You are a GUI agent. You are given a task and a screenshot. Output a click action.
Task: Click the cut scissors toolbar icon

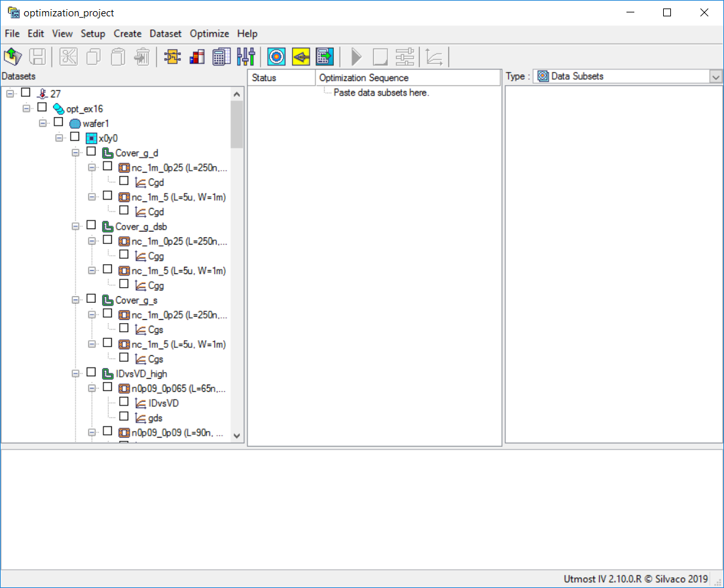[x=68, y=57]
